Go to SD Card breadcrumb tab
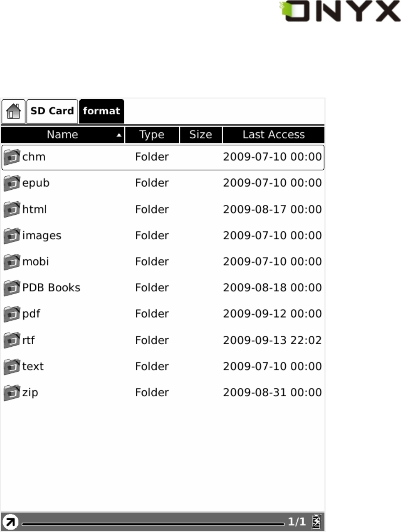The image size is (401, 532). (x=52, y=111)
